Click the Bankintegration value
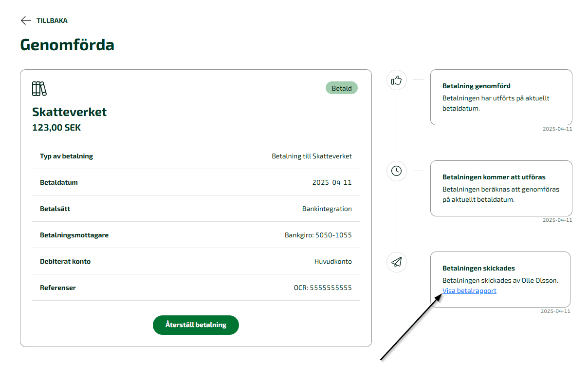588x368 pixels. (327, 209)
